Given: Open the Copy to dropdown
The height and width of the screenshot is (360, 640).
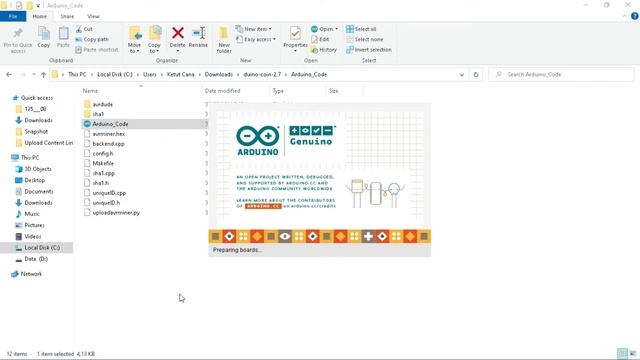Looking at the screenshot, I should (154, 48).
